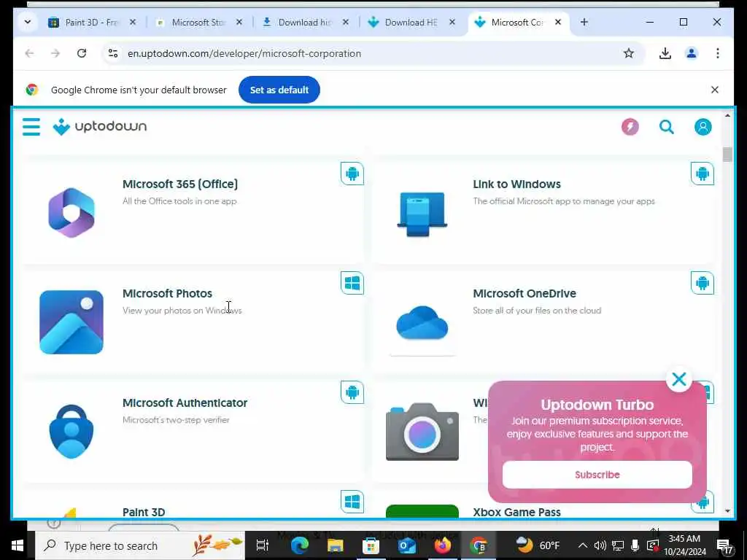
Task: Click Windows badge on Microsoft Photos card
Action: pyautogui.click(x=352, y=283)
